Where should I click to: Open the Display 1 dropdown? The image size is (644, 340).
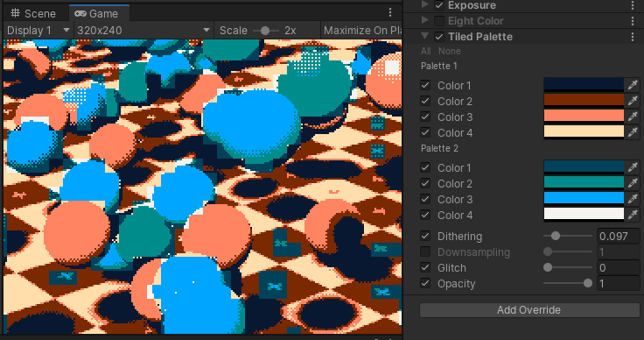pos(38,31)
